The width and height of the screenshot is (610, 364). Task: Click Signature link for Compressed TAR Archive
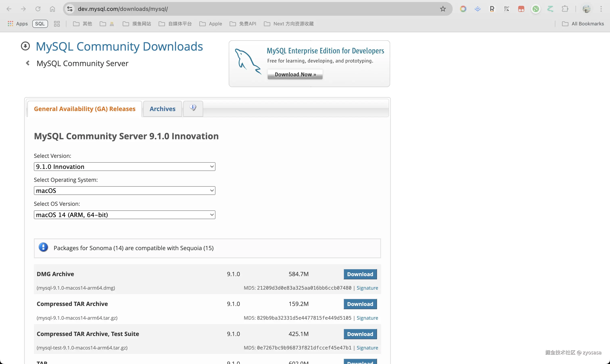point(367,318)
